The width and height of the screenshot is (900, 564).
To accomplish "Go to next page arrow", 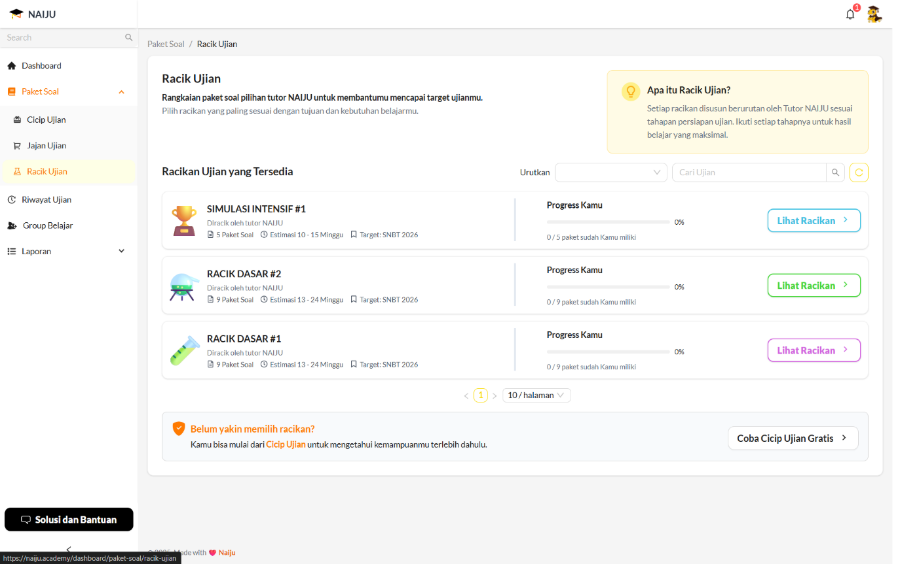I will [x=494, y=395].
